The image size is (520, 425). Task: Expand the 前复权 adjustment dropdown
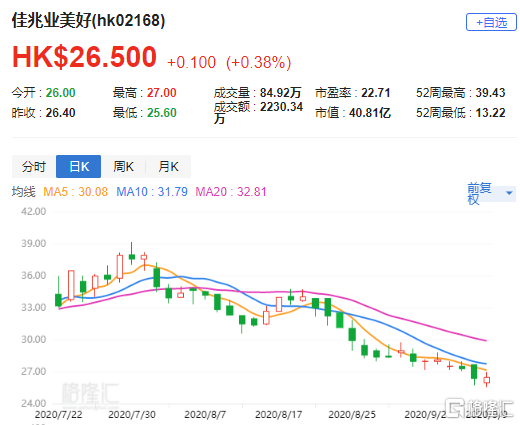click(491, 194)
